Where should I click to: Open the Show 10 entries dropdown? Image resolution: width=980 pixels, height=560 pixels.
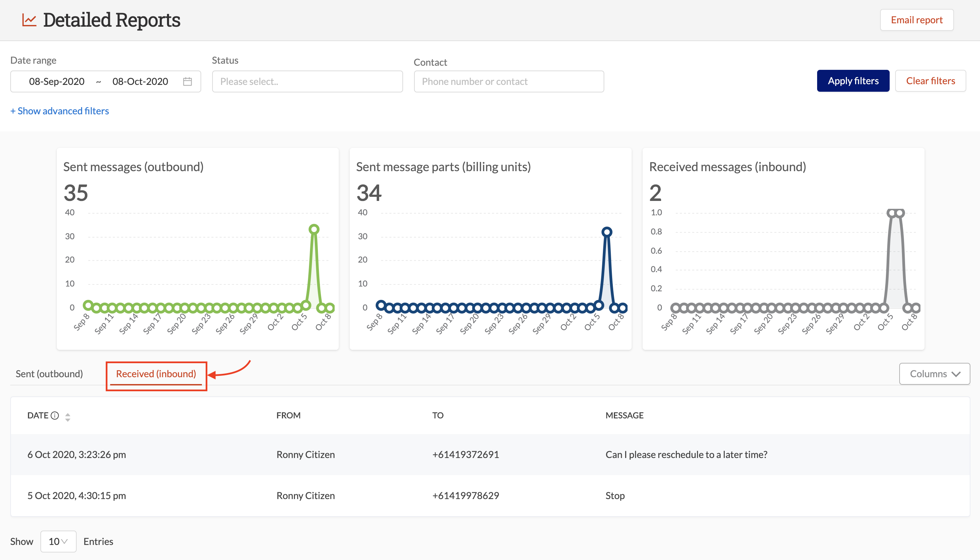click(x=58, y=541)
